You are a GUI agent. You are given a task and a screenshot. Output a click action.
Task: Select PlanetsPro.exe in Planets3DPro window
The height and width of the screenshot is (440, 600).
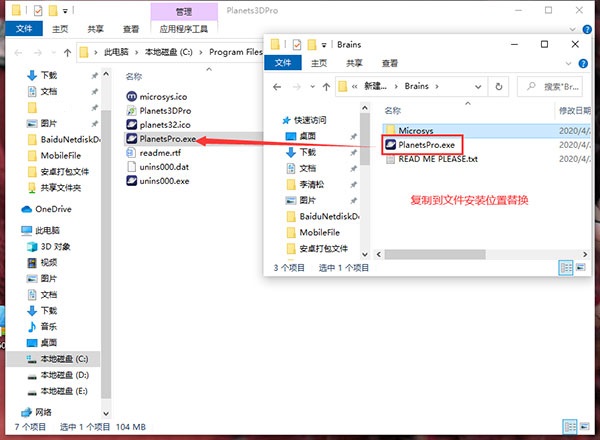click(161, 139)
